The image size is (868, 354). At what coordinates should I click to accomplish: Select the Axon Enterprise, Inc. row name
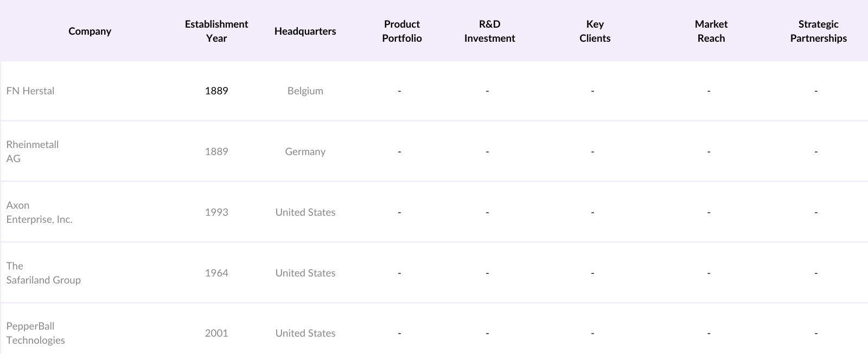click(x=39, y=212)
